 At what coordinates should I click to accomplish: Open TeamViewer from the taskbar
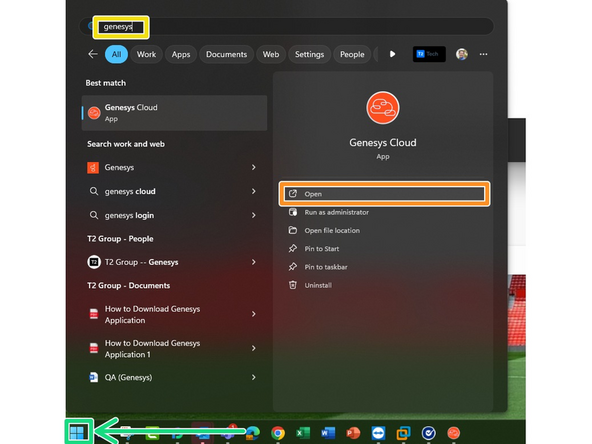tap(378, 433)
